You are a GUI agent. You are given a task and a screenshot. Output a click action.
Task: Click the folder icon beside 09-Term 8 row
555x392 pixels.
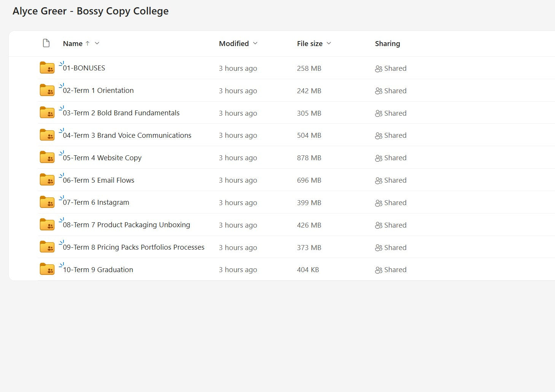46,247
